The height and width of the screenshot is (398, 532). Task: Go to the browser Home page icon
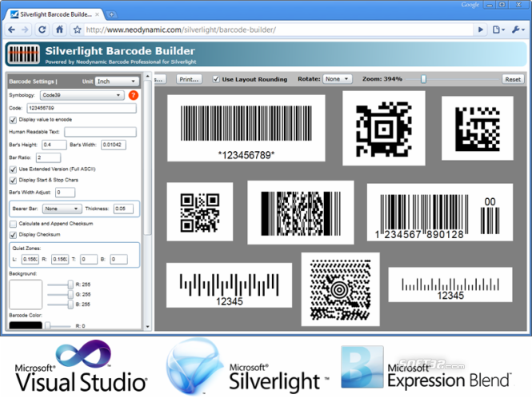(60, 30)
